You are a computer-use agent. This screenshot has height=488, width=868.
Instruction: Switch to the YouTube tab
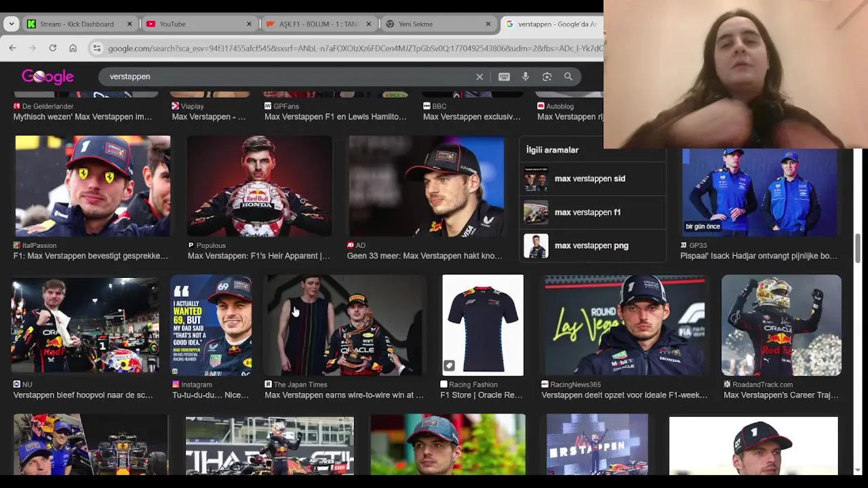[x=199, y=24]
